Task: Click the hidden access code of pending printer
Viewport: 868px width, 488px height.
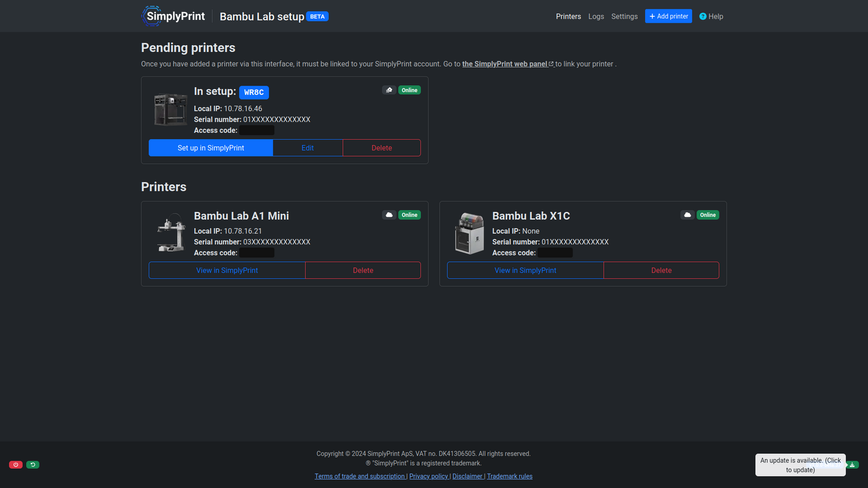Action: [257, 131]
